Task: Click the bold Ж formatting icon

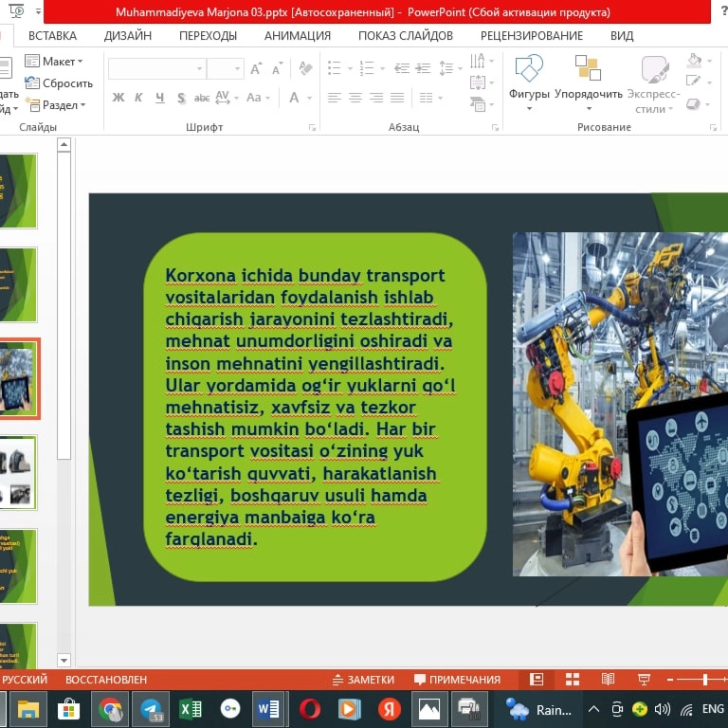Action: (x=118, y=98)
